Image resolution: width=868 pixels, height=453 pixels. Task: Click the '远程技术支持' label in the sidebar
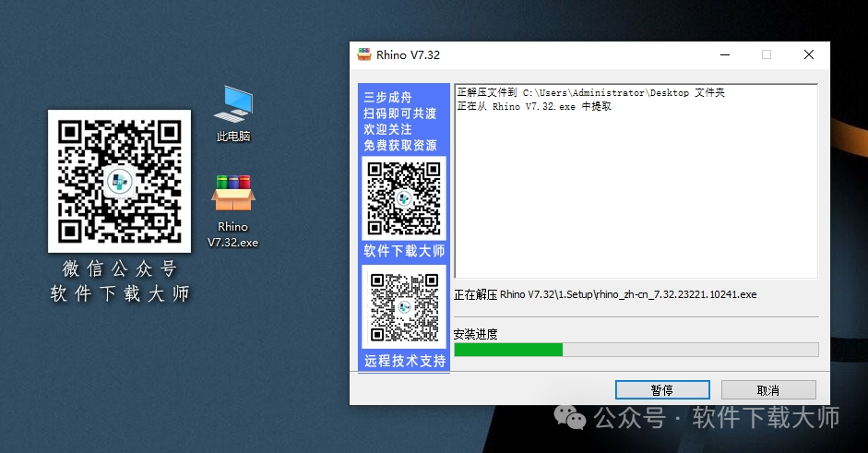[405, 361]
